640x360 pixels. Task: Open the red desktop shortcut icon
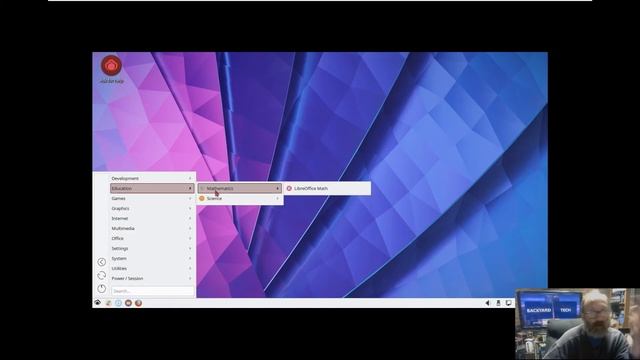[x=111, y=65]
